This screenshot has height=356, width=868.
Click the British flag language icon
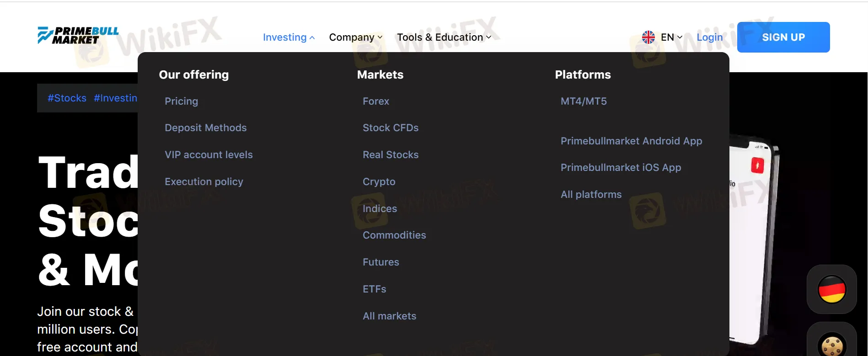(648, 37)
